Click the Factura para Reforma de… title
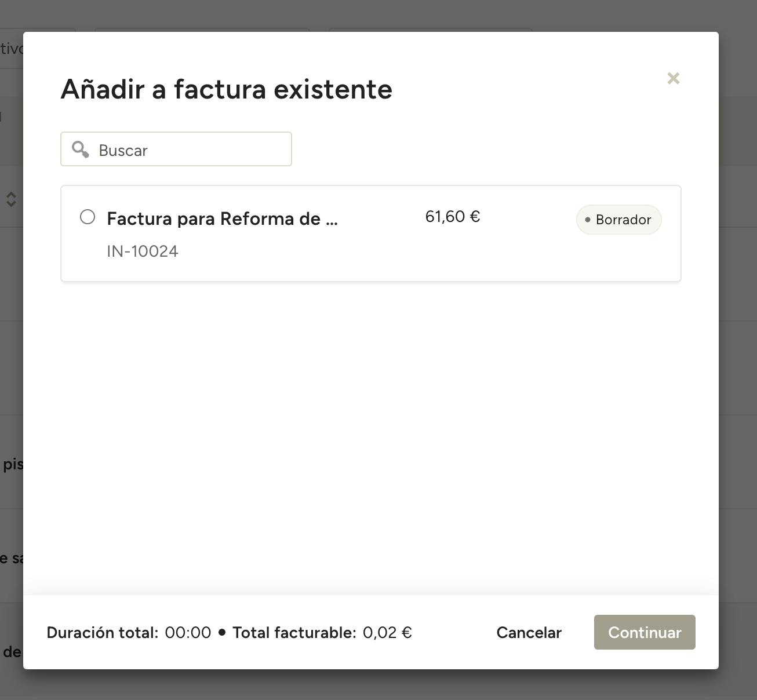This screenshot has width=757, height=700. coord(222,219)
